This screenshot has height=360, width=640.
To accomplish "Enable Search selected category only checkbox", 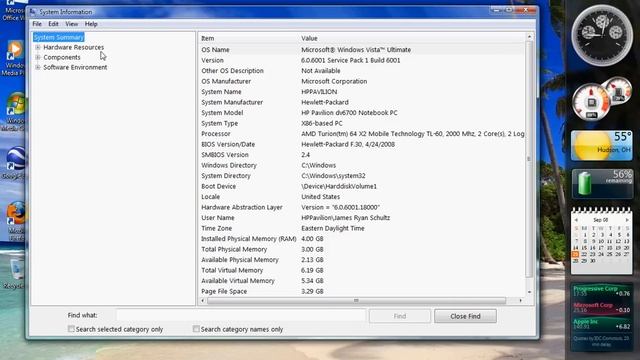I will [71, 329].
